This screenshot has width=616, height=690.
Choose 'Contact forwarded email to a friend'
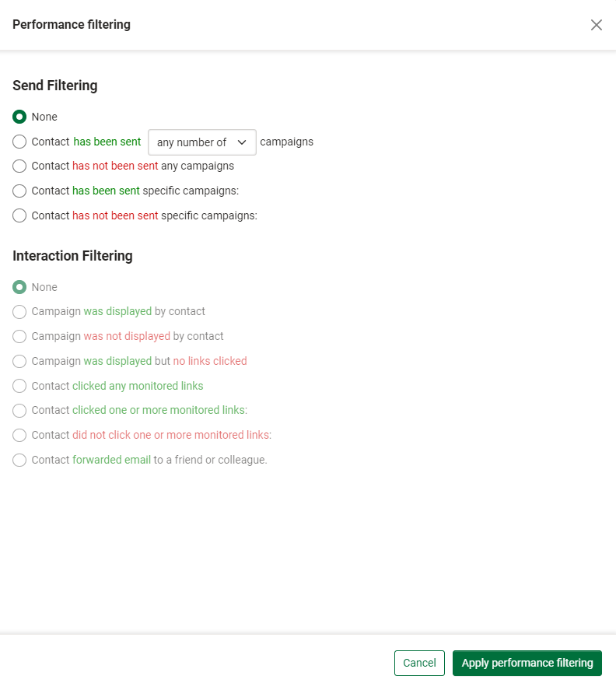(19, 460)
